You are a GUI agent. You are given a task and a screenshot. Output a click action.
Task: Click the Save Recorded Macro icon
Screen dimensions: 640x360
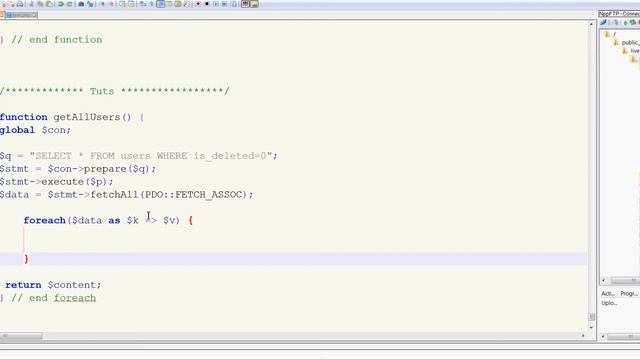point(233,4)
